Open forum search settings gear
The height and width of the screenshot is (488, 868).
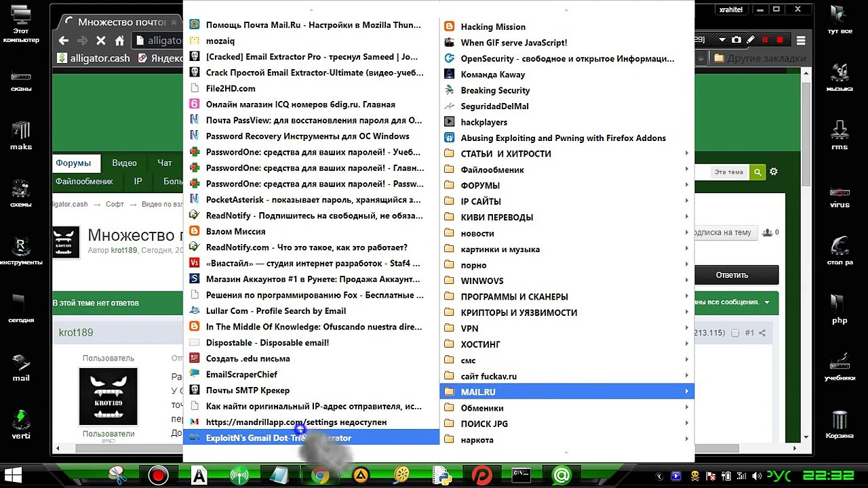pyautogui.click(x=774, y=172)
